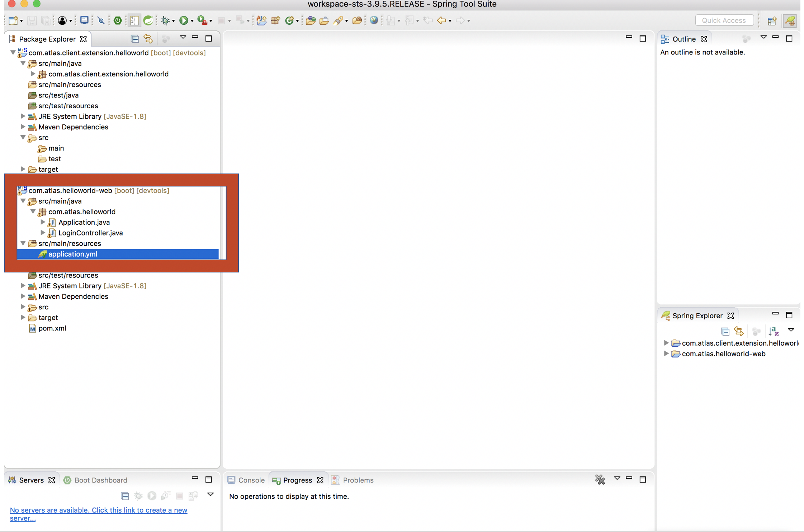The image size is (804, 532).
Task: Open the Run configurations dropdown arrow
Action: tap(192, 21)
